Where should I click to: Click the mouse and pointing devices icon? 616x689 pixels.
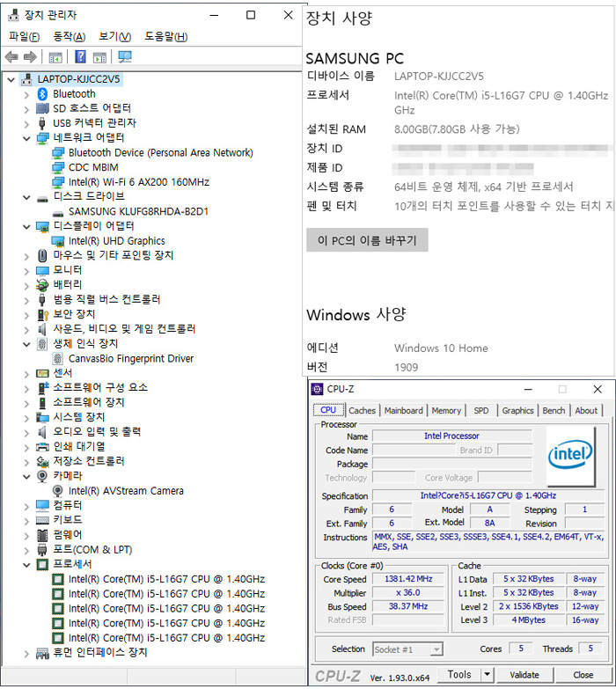pos(42,255)
